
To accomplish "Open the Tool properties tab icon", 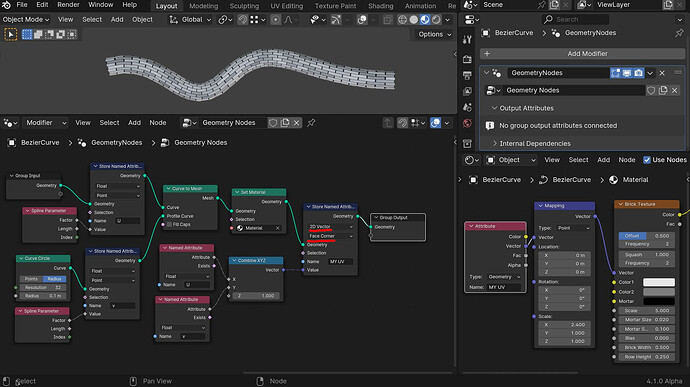I will tap(467, 40).
